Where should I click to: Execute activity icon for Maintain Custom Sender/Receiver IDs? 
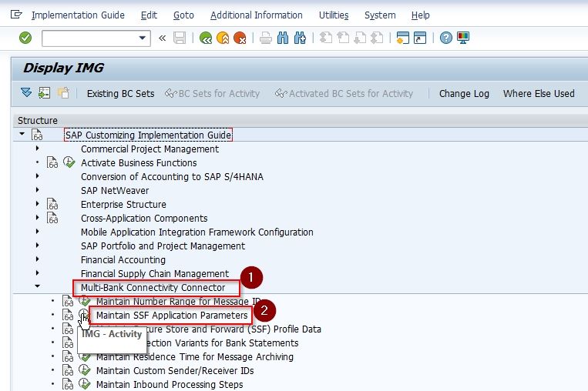[84, 370]
